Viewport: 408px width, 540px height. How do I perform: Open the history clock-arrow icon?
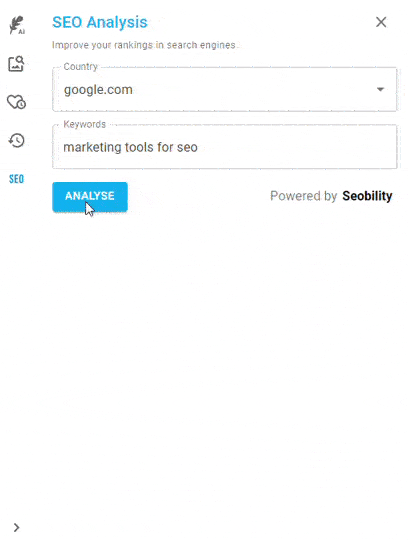pos(17,140)
